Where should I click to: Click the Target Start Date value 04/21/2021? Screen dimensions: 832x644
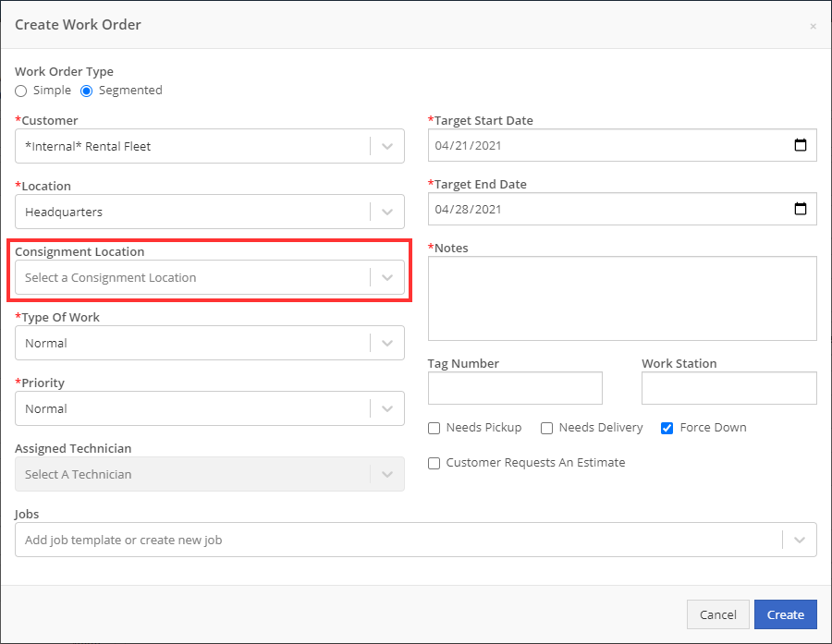click(x=468, y=145)
